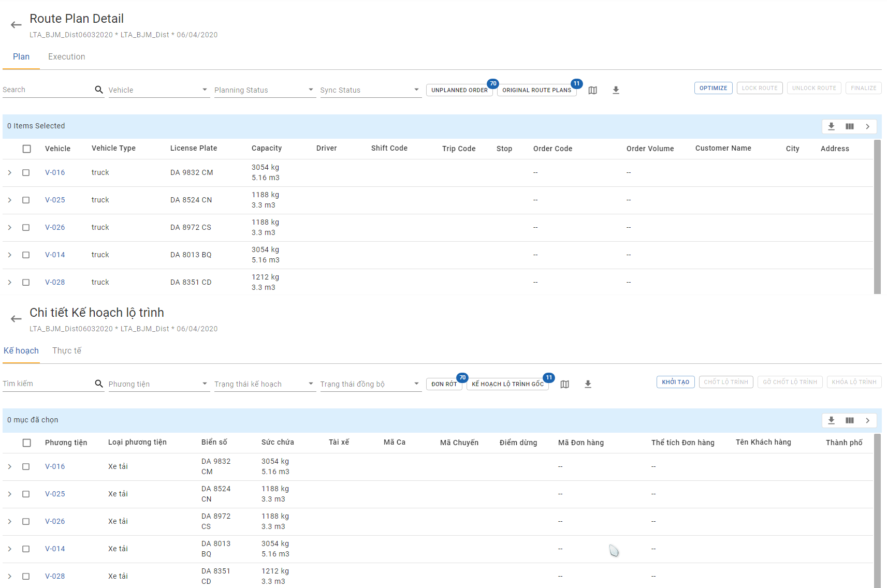Click the Unplanned Order button
Screen dimensions: 887x588
point(459,90)
